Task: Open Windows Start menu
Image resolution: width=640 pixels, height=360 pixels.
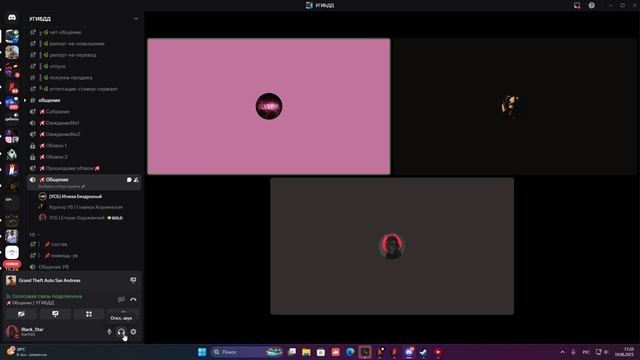Action: point(202,352)
